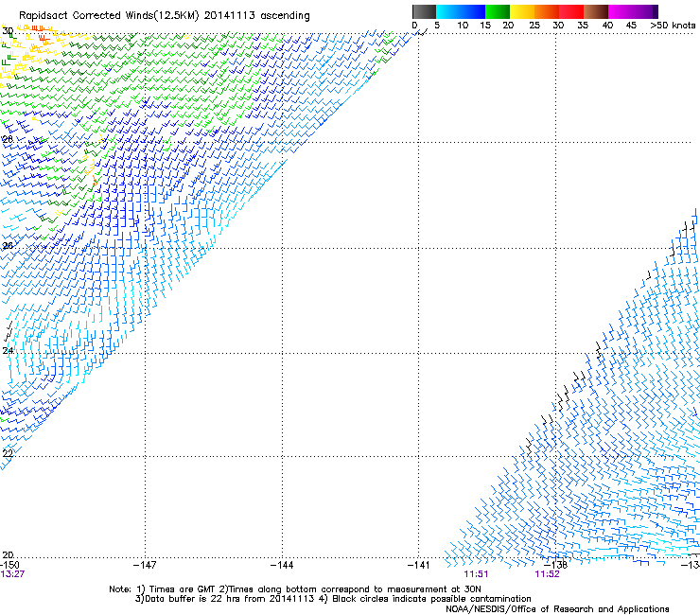Click the '-150' longitude label
The height and width of the screenshot is (615, 700).
[9, 566]
